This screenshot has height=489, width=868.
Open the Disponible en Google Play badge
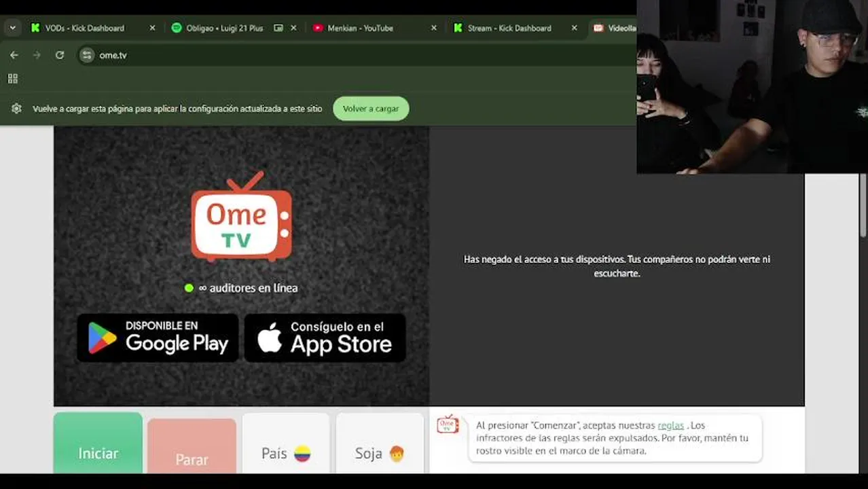point(158,338)
